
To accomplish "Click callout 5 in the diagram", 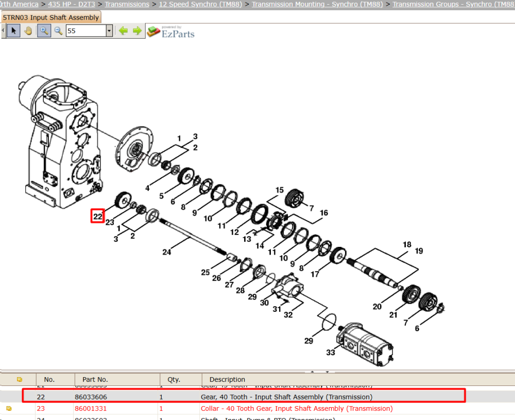I will 161,196.
